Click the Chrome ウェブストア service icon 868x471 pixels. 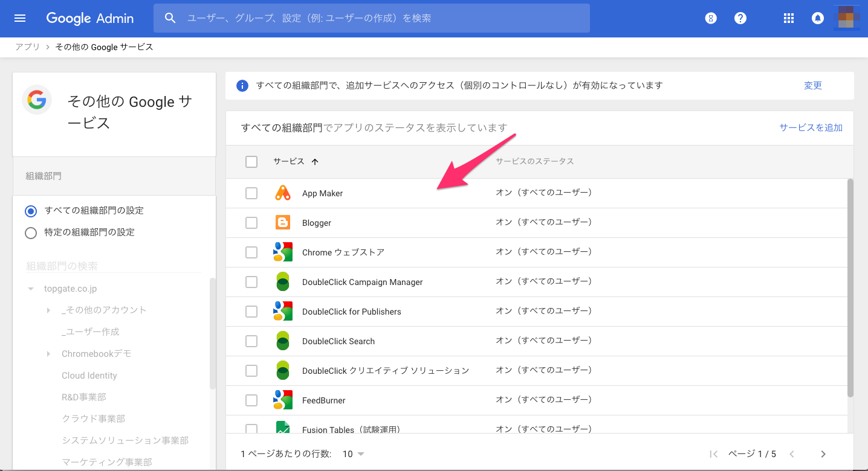coord(282,252)
